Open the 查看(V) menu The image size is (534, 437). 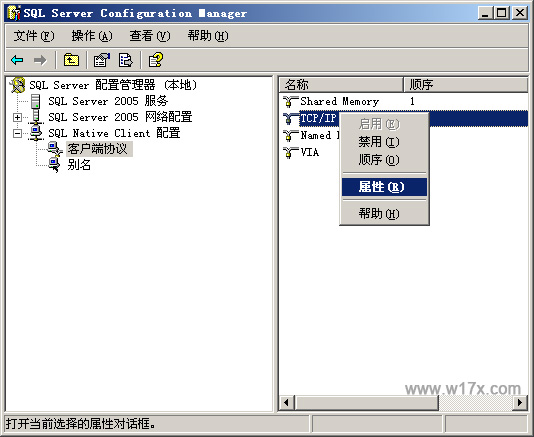150,36
